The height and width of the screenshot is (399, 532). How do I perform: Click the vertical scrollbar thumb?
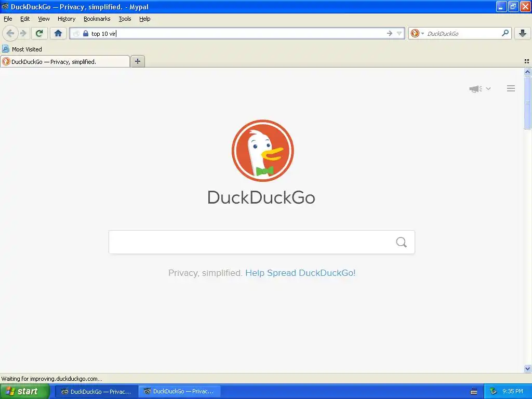coord(527,102)
